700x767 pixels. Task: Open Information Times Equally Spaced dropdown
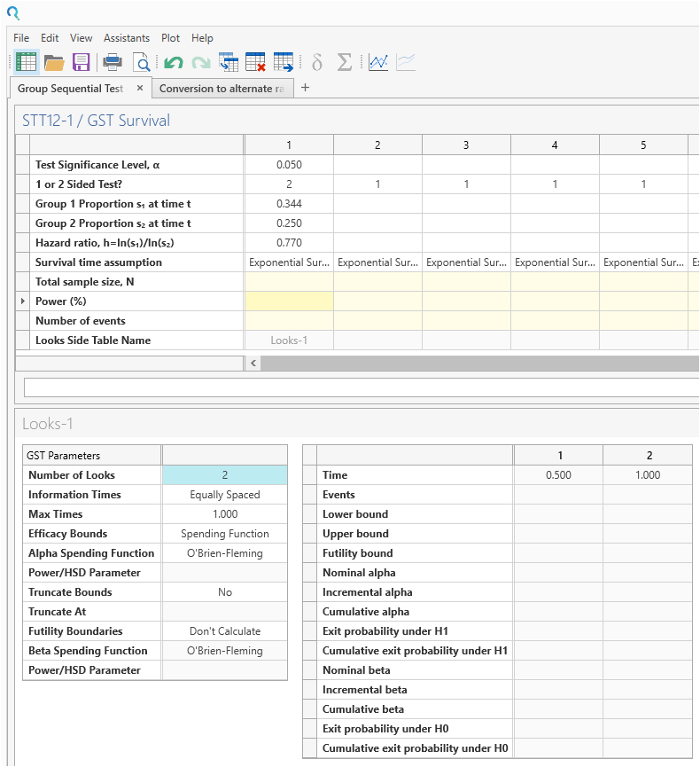coord(225,495)
